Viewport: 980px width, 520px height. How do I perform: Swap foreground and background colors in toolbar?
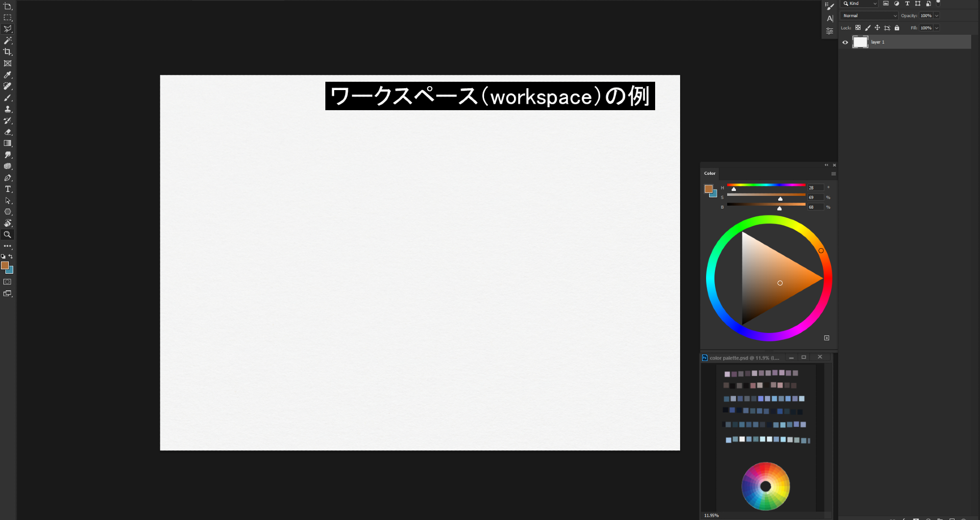pos(11,256)
